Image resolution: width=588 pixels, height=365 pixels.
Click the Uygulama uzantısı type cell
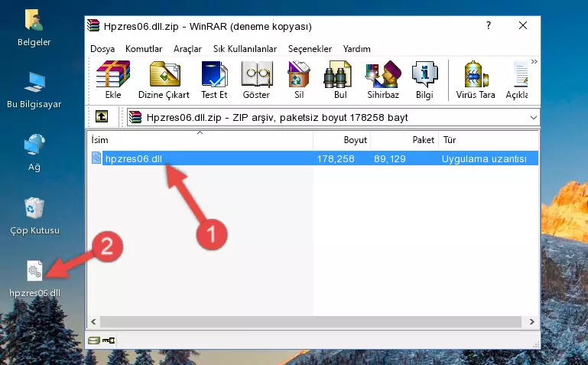coord(484,158)
